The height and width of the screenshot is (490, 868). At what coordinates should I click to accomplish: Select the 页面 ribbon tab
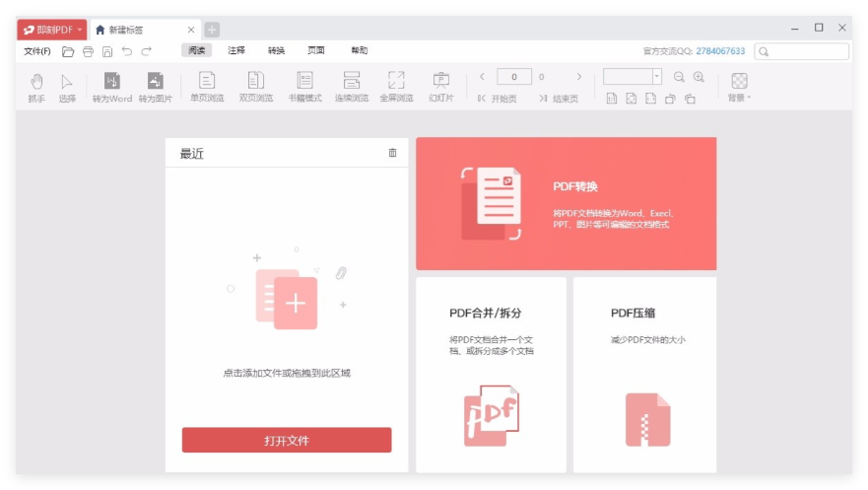316,50
